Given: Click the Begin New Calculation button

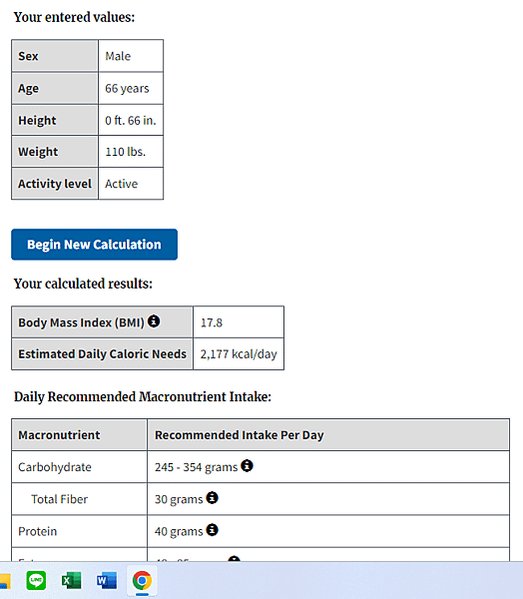Looking at the screenshot, I should click(94, 244).
